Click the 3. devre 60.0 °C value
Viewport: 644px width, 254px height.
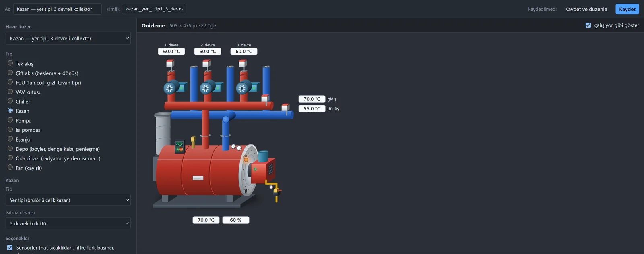[244, 52]
